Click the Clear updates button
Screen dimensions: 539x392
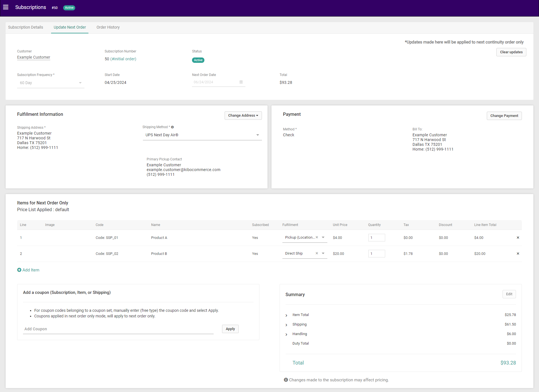click(x=511, y=52)
